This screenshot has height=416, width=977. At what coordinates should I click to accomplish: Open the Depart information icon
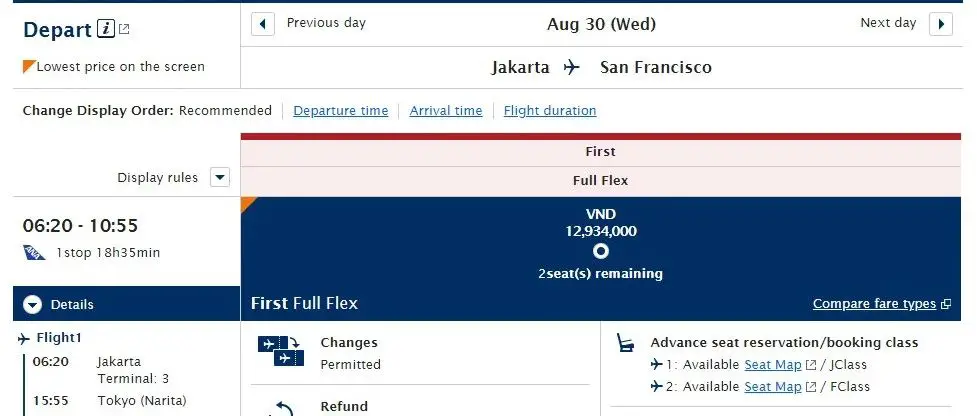(x=106, y=29)
